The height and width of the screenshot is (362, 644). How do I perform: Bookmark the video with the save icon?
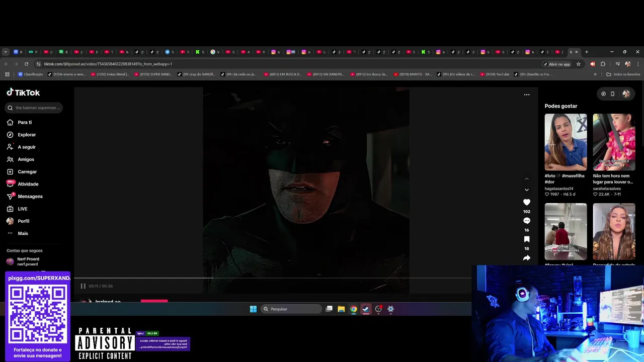(527, 239)
